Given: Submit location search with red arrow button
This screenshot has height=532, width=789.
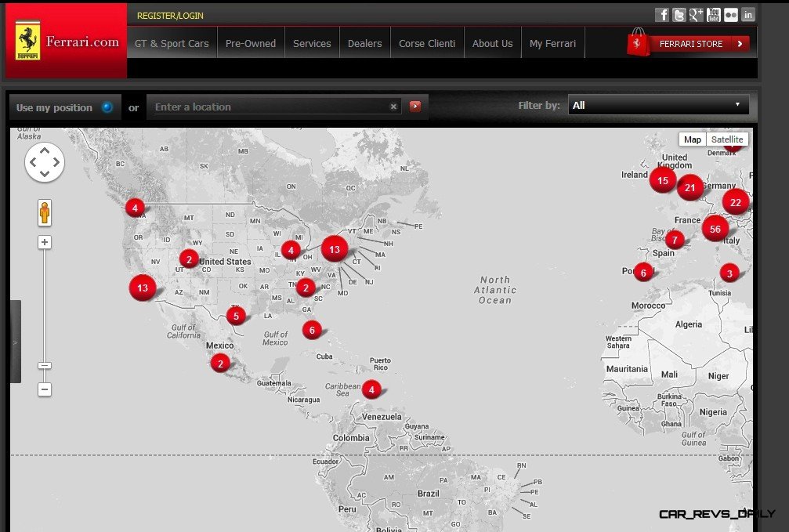Looking at the screenshot, I should pyautogui.click(x=415, y=107).
